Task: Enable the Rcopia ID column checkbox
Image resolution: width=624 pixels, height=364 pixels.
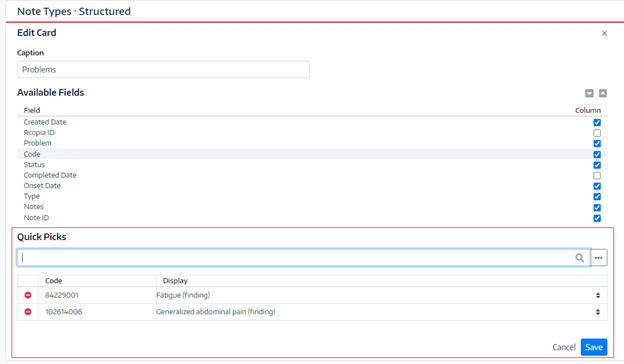Action: click(x=597, y=133)
